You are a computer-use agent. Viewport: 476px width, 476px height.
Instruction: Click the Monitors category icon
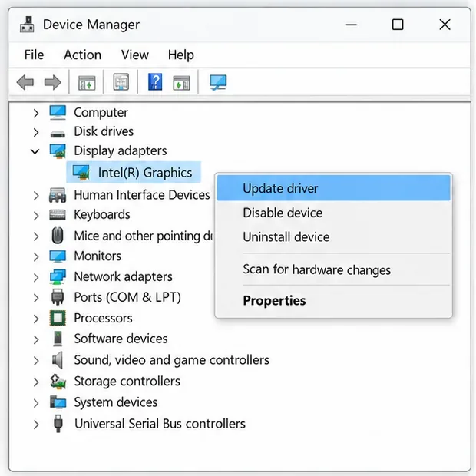[58, 256]
